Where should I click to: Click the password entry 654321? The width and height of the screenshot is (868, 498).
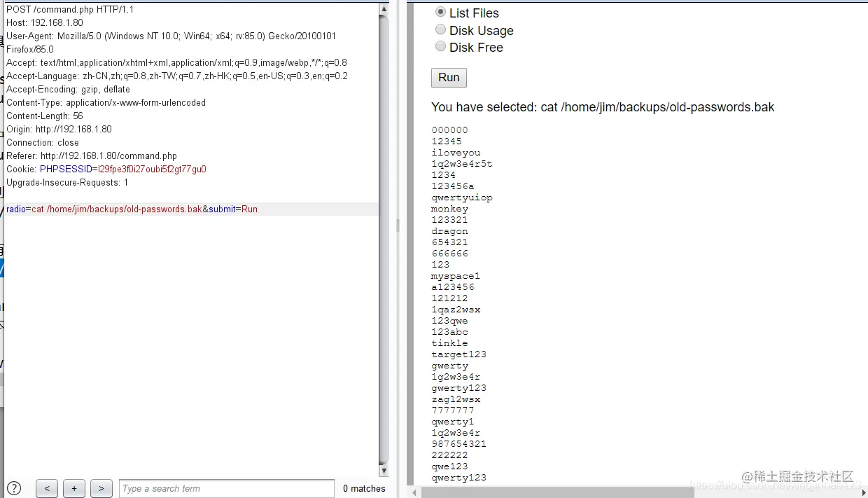pyautogui.click(x=449, y=242)
